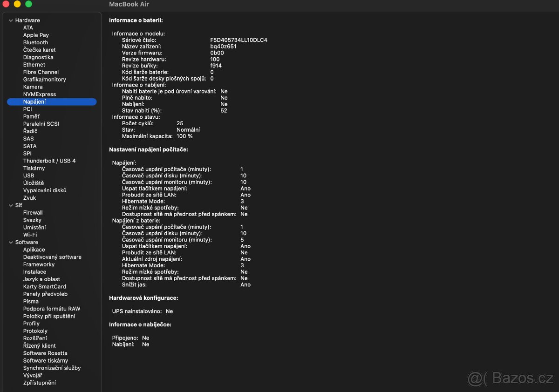Click the Stav value Normální
The width and height of the screenshot is (559, 392).
[188, 130]
